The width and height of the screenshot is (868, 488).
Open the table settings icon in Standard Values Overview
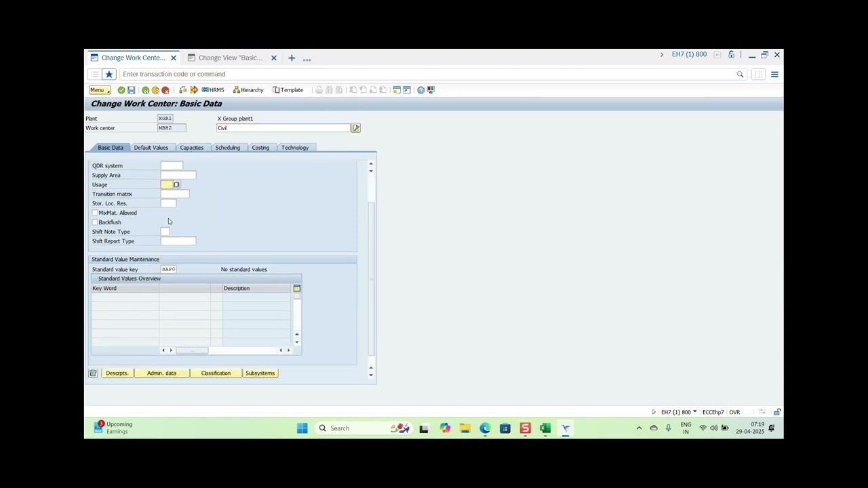pos(296,289)
